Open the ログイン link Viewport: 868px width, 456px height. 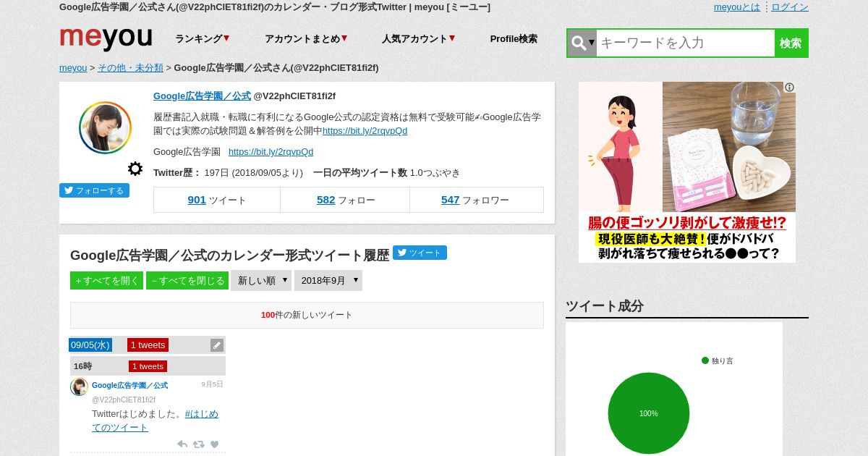[790, 7]
